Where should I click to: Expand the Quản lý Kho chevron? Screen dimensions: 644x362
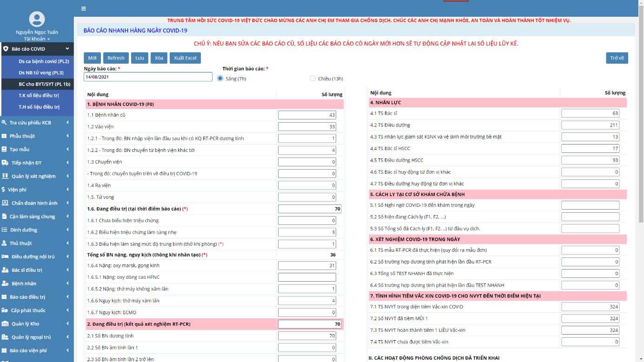click(x=67, y=324)
